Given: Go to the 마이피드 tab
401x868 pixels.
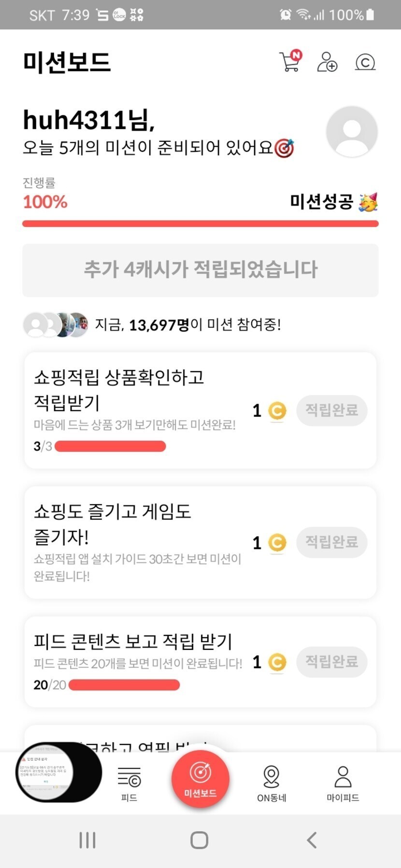Looking at the screenshot, I should [343, 783].
